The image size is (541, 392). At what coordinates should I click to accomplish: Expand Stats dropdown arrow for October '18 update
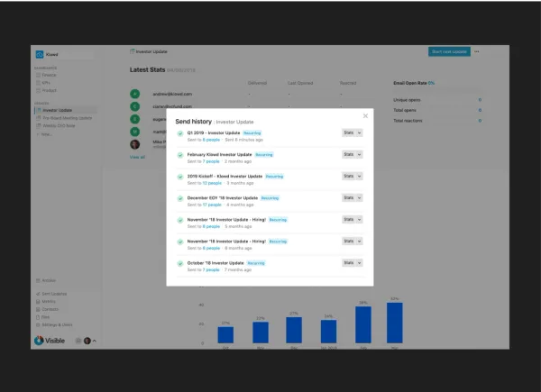tap(359, 263)
